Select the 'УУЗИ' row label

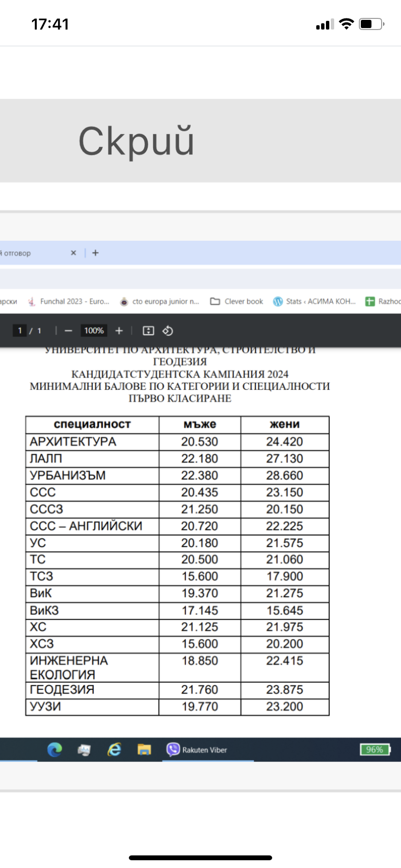click(46, 707)
